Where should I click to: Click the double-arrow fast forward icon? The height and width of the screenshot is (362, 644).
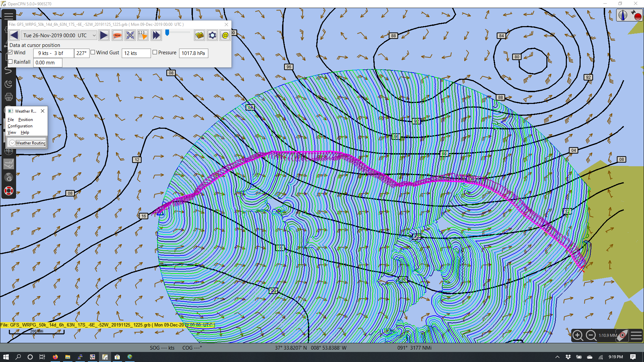pyautogui.click(x=156, y=35)
